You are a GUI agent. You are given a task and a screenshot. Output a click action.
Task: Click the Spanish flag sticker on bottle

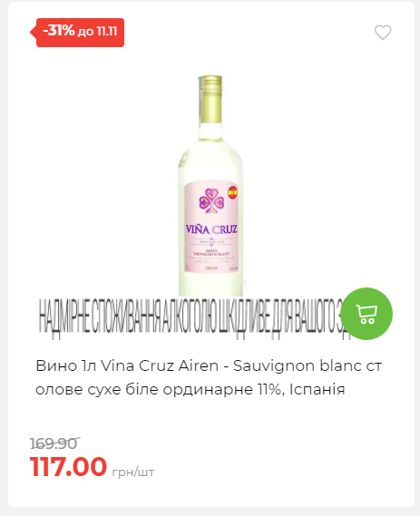tap(233, 192)
